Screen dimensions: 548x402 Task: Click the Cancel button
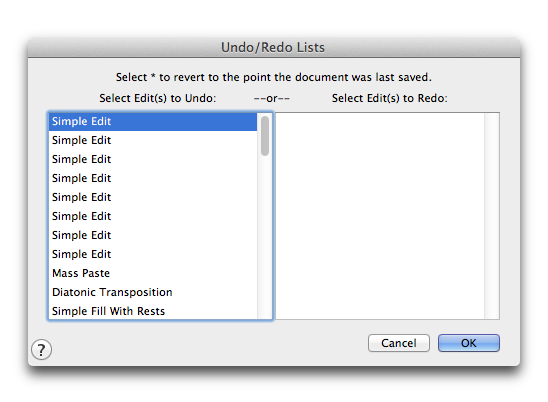coord(398,343)
